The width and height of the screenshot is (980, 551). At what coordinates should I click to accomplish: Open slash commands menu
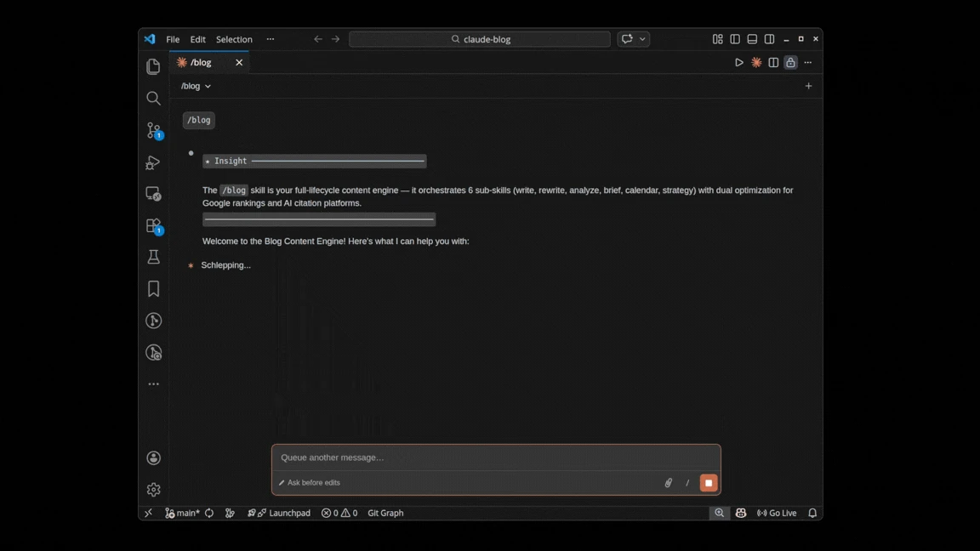click(x=687, y=483)
